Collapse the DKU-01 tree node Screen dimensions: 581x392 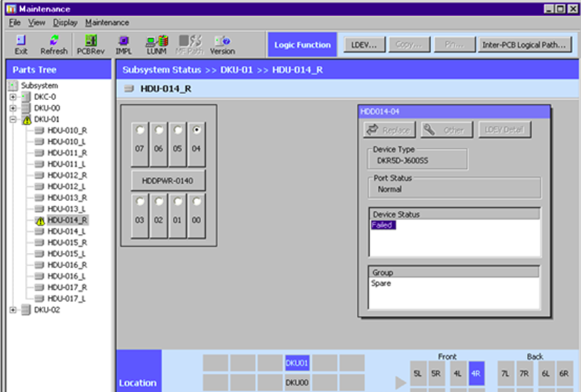13,119
